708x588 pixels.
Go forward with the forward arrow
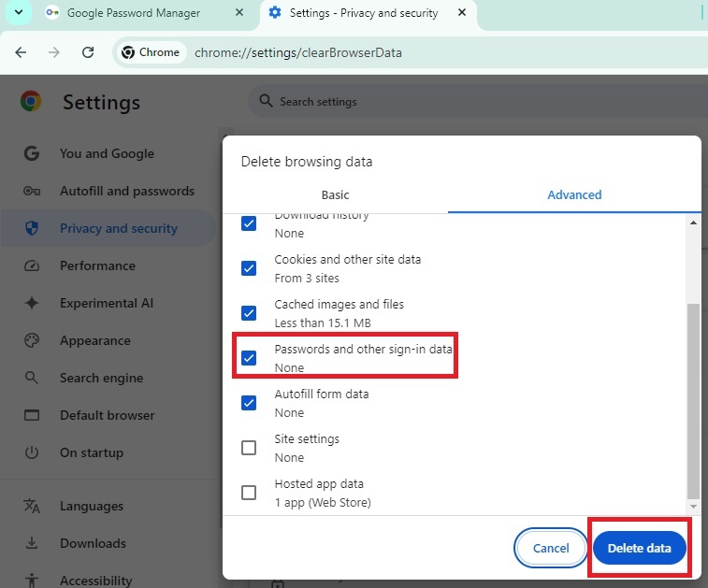54,52
